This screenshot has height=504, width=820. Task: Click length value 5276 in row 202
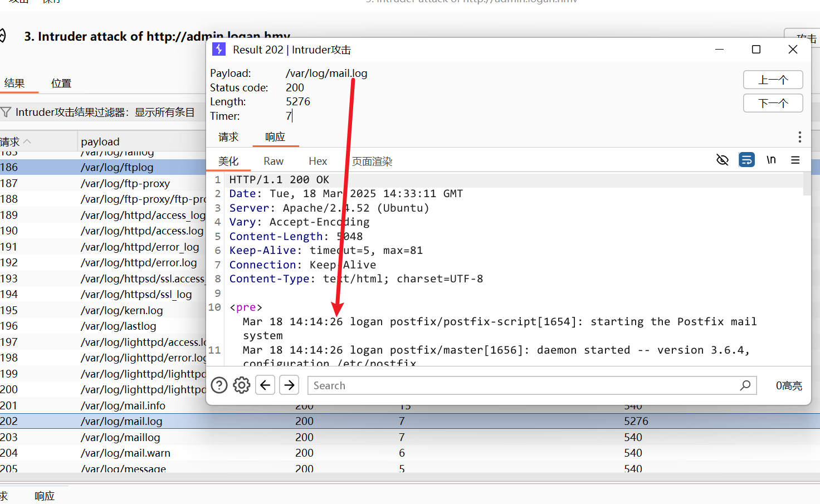[x=636, y=421]
